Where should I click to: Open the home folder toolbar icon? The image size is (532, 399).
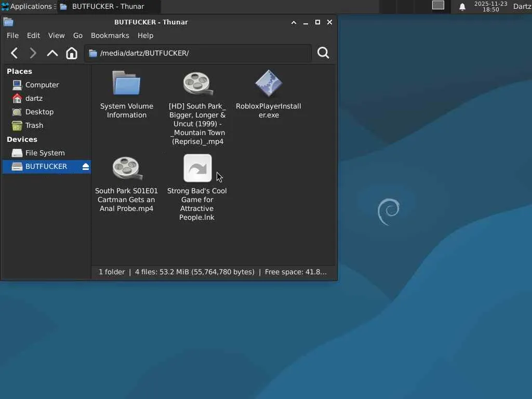[72, 53]
